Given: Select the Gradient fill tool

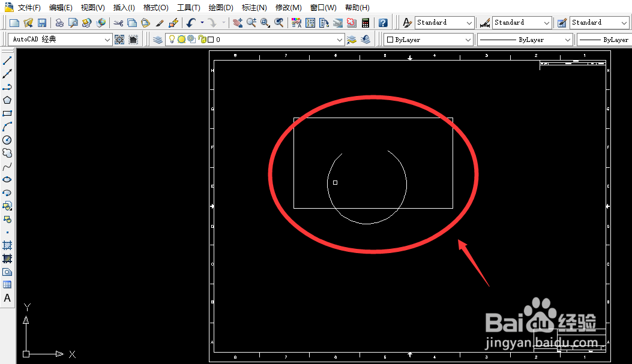Looking at the screenshot, I should (7, 258).
